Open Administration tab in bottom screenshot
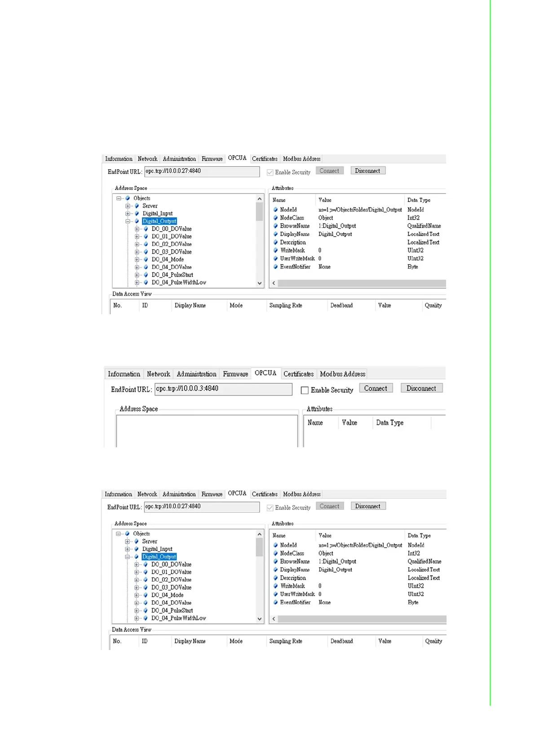Viewport: 535px width, 756px height. 179,494
